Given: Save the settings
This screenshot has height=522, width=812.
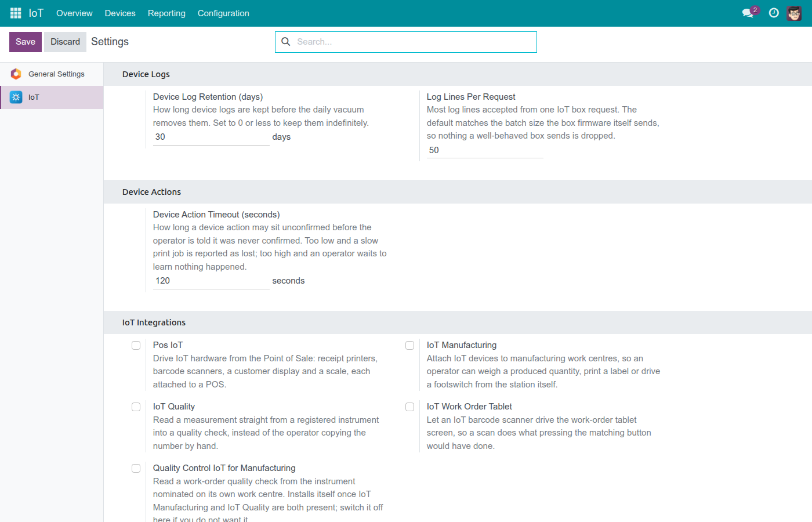Looking at the screenshot, I should tap(26, 42).
